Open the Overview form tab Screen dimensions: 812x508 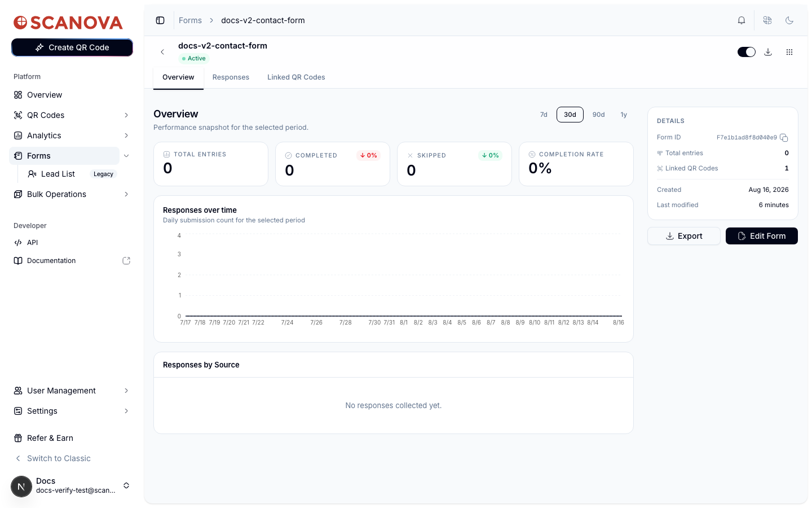click(178, 77)
